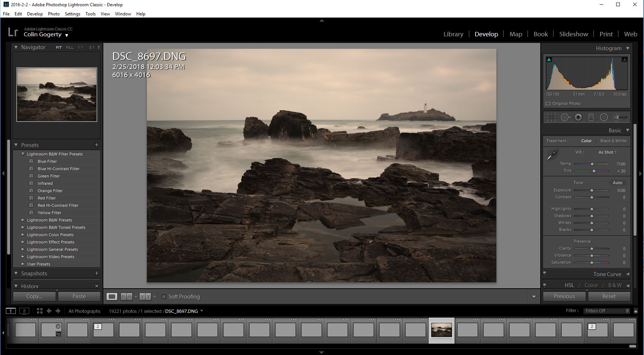Click the Blue Filter preset icon

31,161
